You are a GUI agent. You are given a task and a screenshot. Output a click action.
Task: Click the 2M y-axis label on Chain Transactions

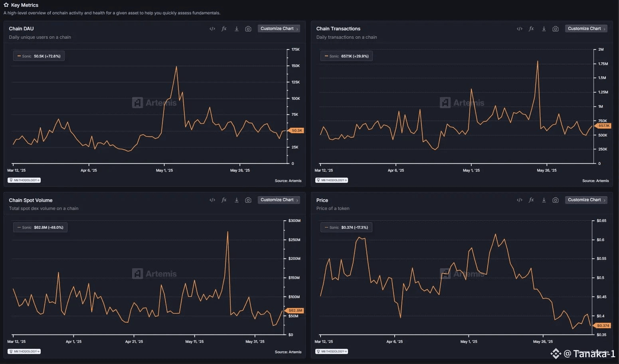click(601, 49)
